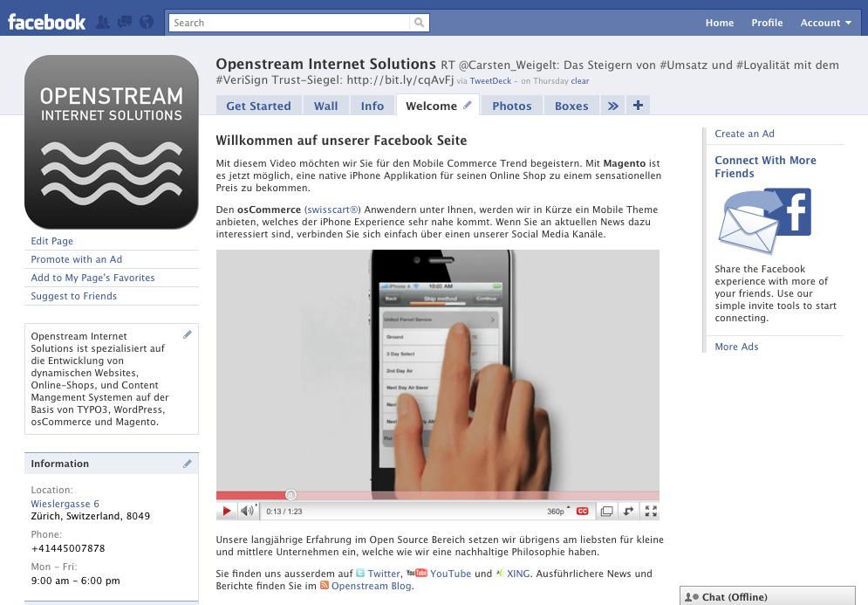The height and width of the screenshot is (605, 868).
Task: Switch to the Wall tab
Action: click(x=325, y=106)
